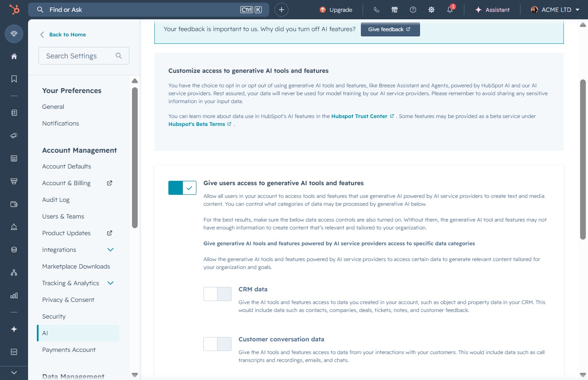
Task: Open the Breeze sparkle icon in left rail
Action: (x=14, y=329)
